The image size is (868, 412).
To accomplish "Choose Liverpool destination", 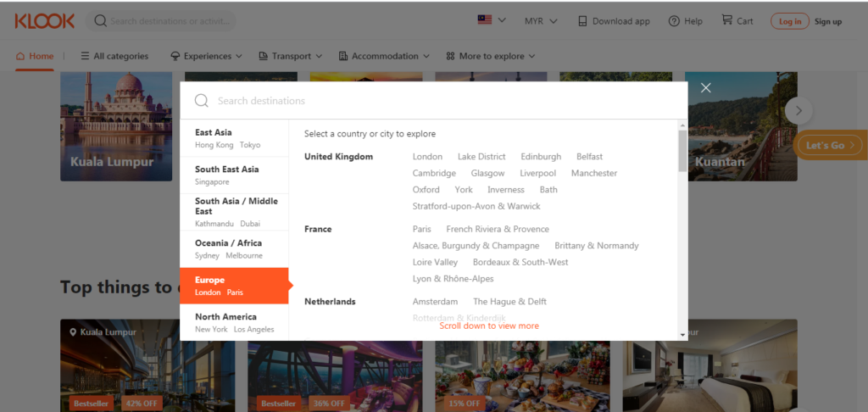I will 538,173.
